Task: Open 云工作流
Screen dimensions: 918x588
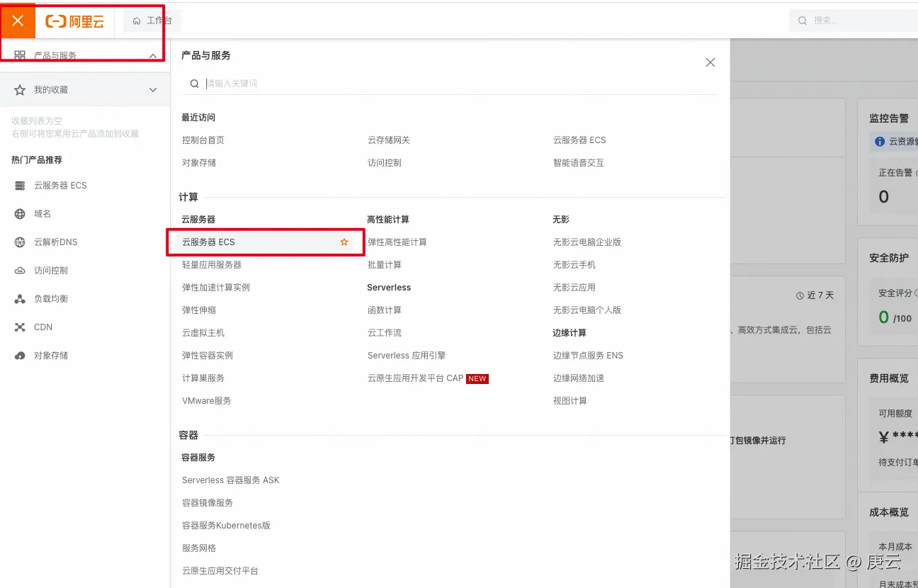Action: coord(385,333)
